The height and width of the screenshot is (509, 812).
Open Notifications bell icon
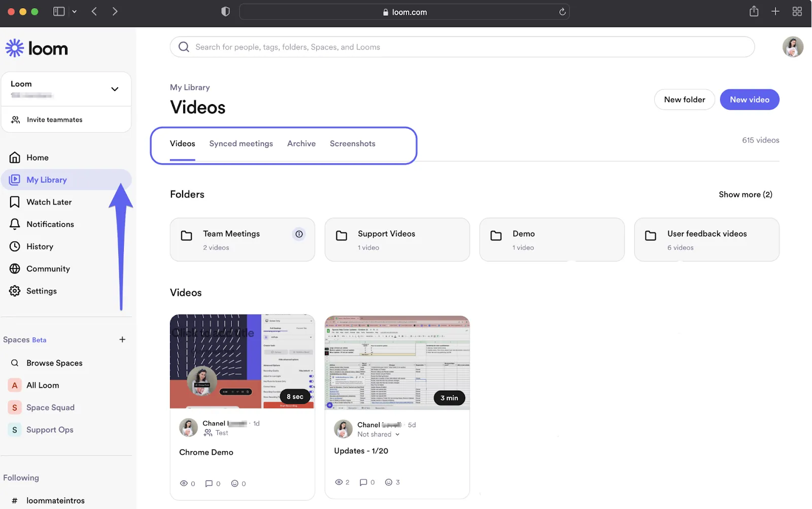[x=15, y=224]
